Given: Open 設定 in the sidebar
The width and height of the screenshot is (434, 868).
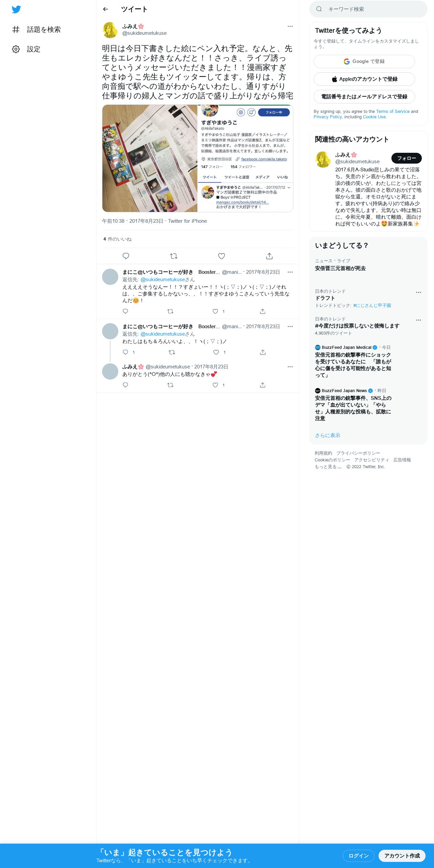Looking at the screenshot, I should pyautogui.click(x=26, y=49).
